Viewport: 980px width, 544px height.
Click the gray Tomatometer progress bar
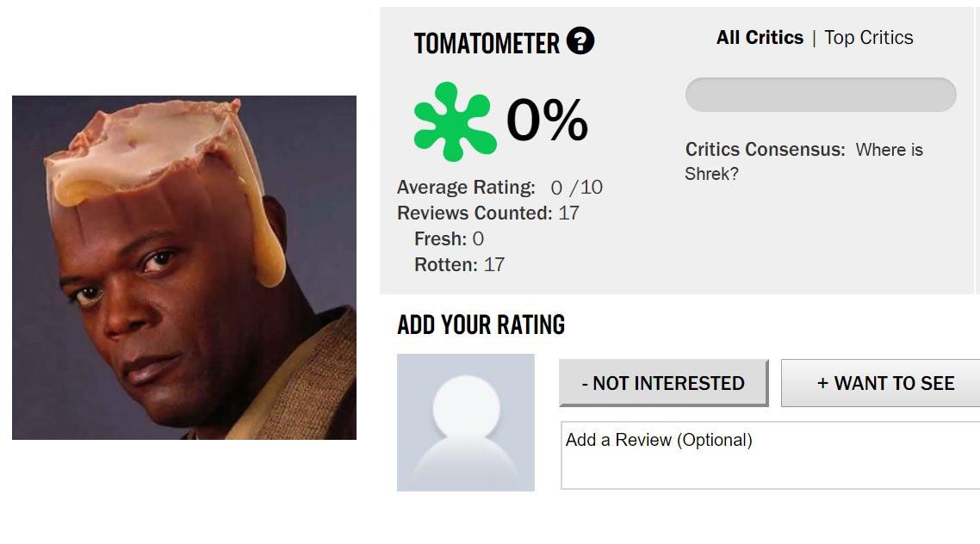(x=820, y=95)
